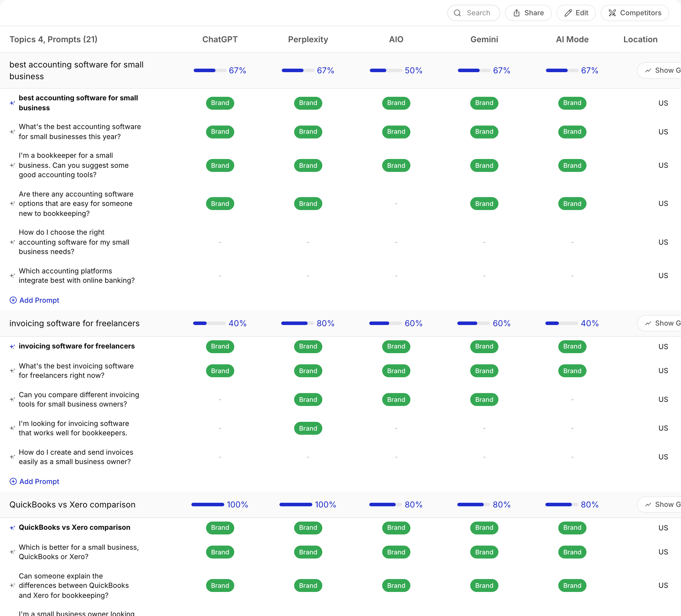681x616 pixels.
Task: Click the AIO column header
Action: click(x=396, y=40)
